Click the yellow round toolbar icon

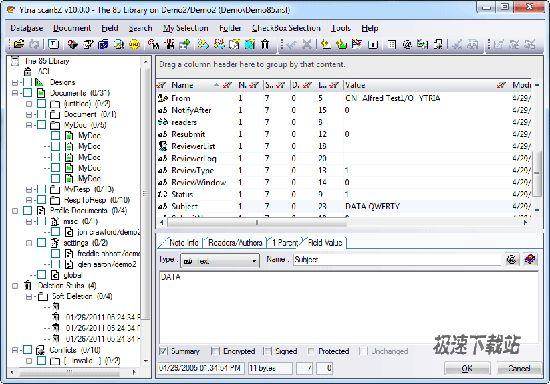point(134,45)
